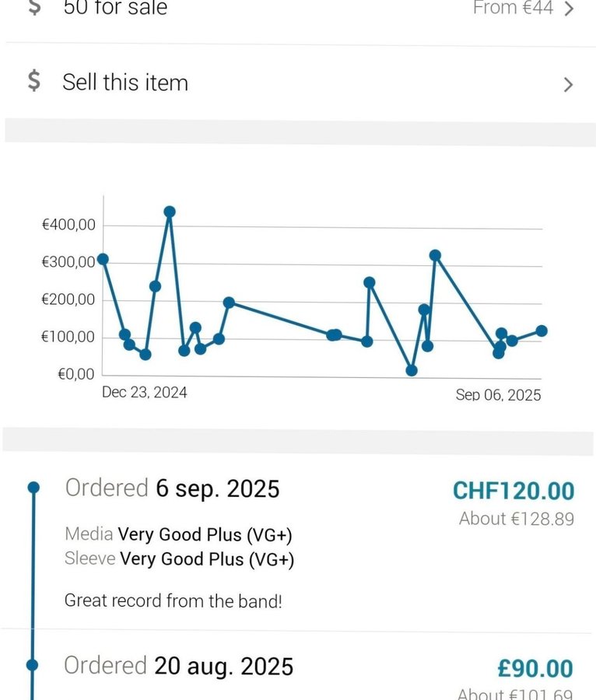Tap the dollar icon beside Sell this item

(x=33, y=81)
